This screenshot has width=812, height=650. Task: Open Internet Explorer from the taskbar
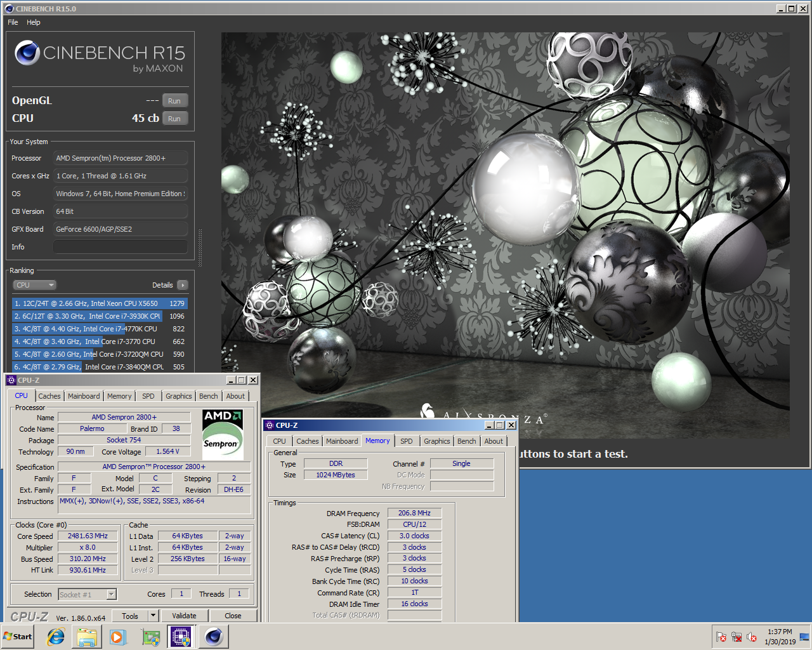56,637
